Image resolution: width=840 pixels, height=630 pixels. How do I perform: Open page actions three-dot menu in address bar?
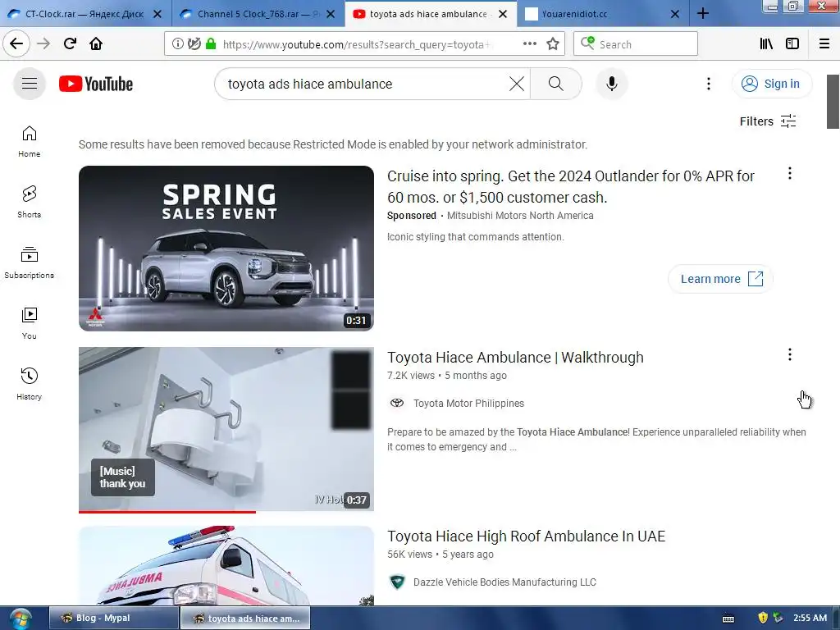(529, 44)
